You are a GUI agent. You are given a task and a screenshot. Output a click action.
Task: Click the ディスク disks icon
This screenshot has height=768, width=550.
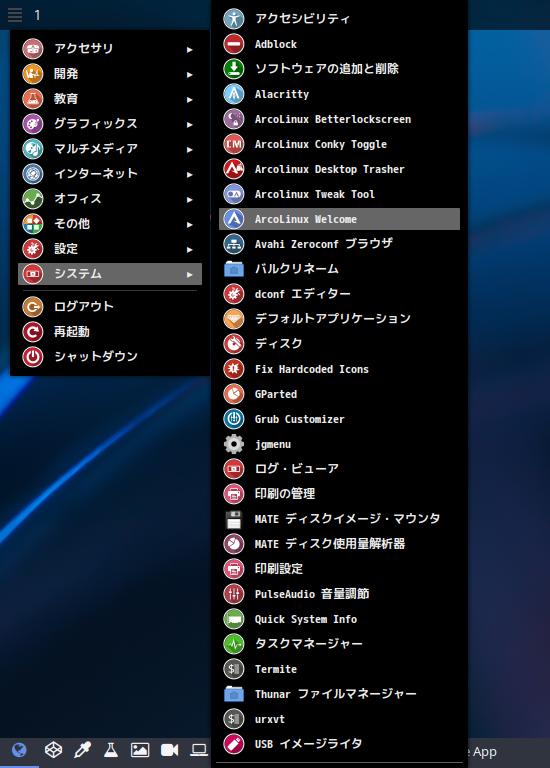pyautogui.click(x=234, y=344)
